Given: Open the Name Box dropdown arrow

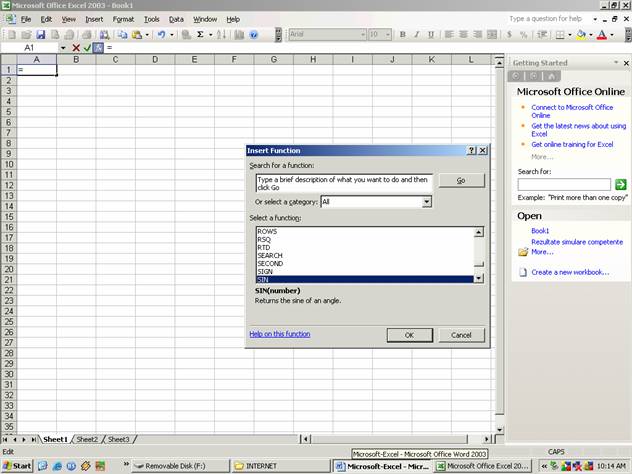Looking at the screenshot, I should click(63, 48).
